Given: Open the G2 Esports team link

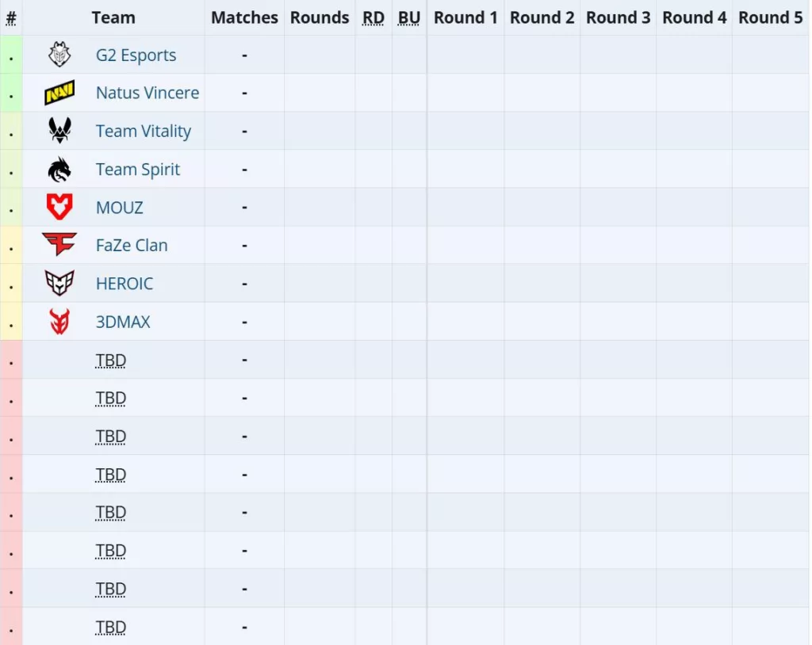Looking at the screenshot, I should [x=136, y=55].
